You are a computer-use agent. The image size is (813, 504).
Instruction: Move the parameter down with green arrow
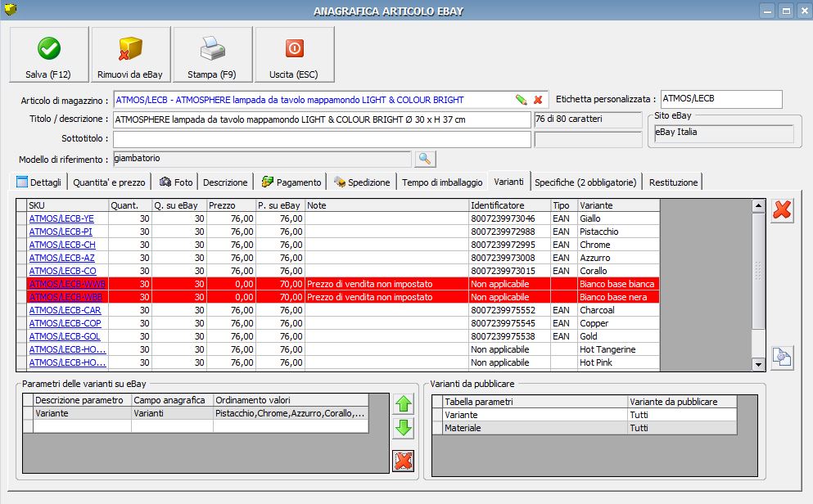tap(404, 428)
